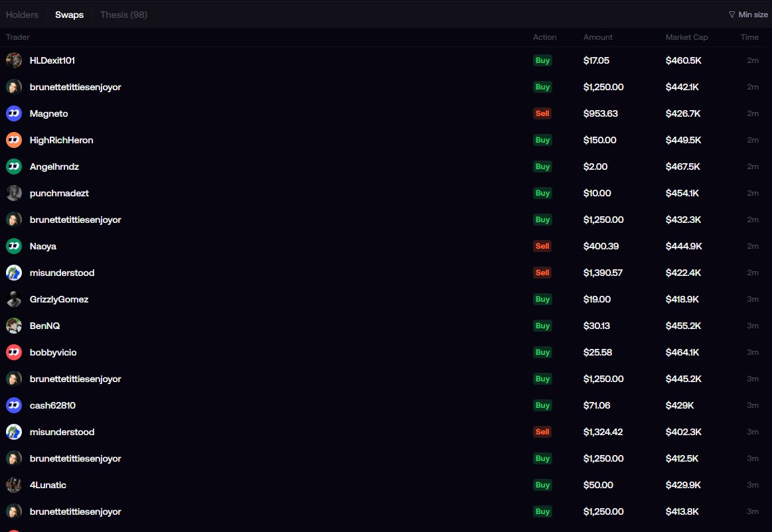Open punchmadezt's profile avatar
The image size is (772, 532).
pos(14,194)
